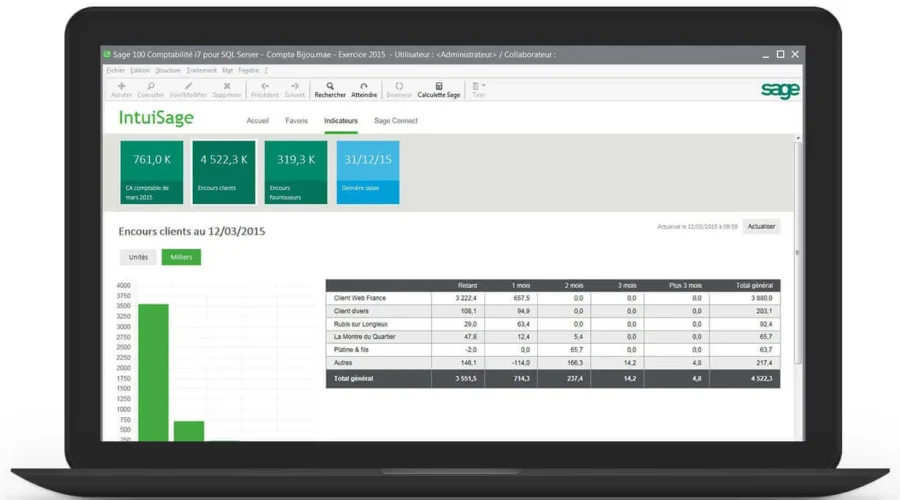Click the 2 mois column header

click(x=574, y=285)
